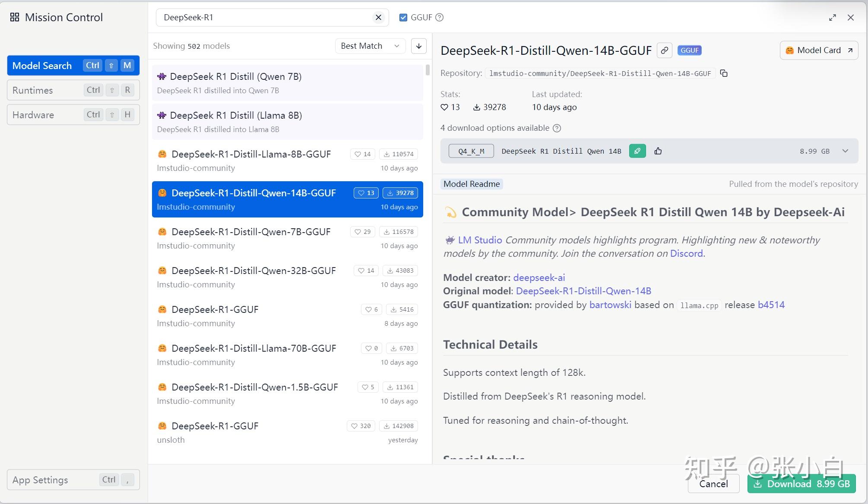Uncheck the GGUF filter checkbox

pos(403,17)
